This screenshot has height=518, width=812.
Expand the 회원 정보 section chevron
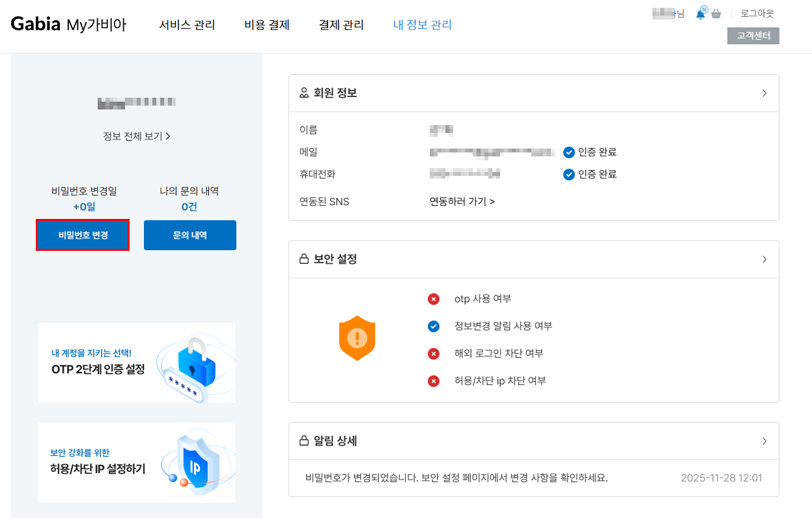click(x=764, y=93)
